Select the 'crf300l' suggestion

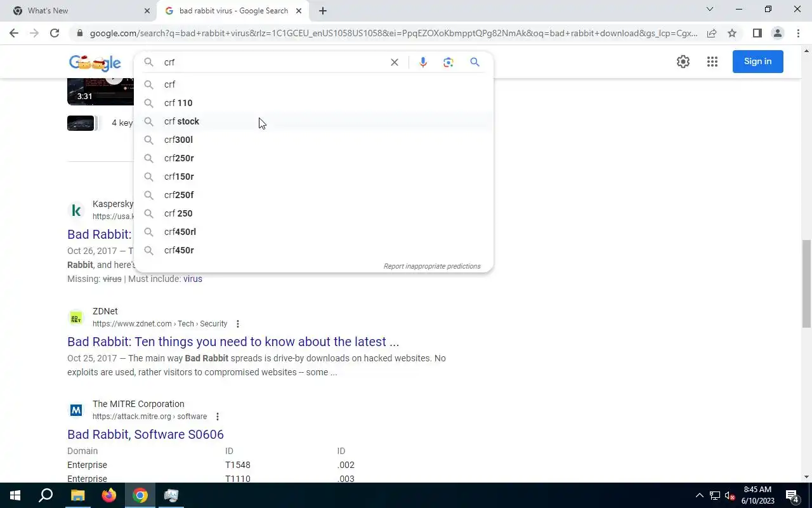(314, 140)
